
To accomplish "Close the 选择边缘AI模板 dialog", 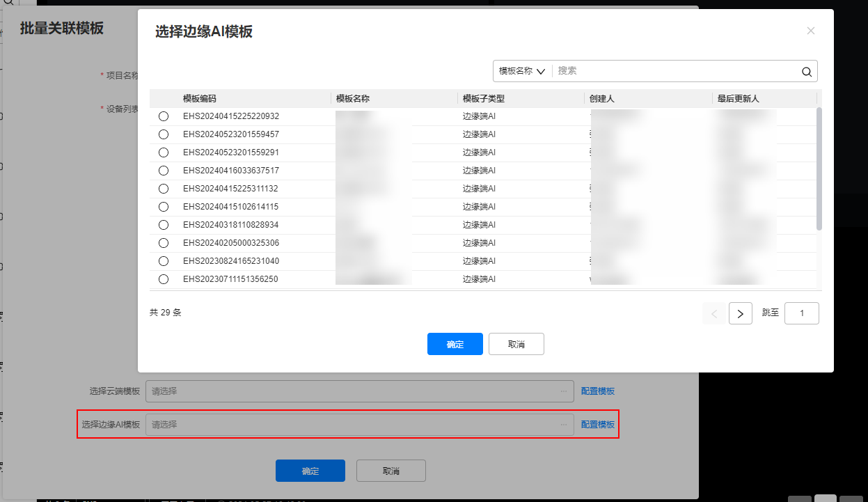I will [810, 31].
